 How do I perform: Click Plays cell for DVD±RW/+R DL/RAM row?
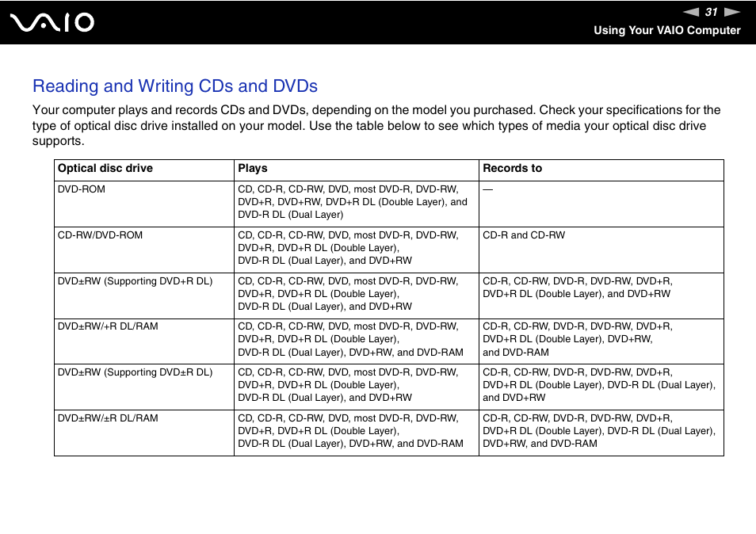pyautogui.click(x=357, y=341)
